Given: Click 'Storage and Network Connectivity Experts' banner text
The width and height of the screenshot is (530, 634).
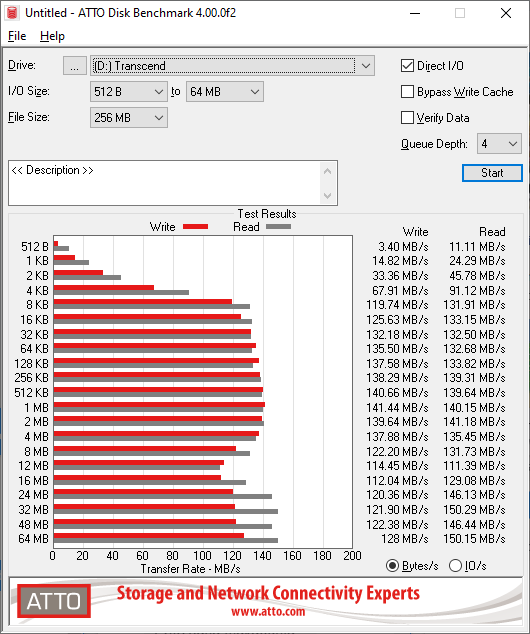Looking at the screenshot, I should [x=268, y=593].
